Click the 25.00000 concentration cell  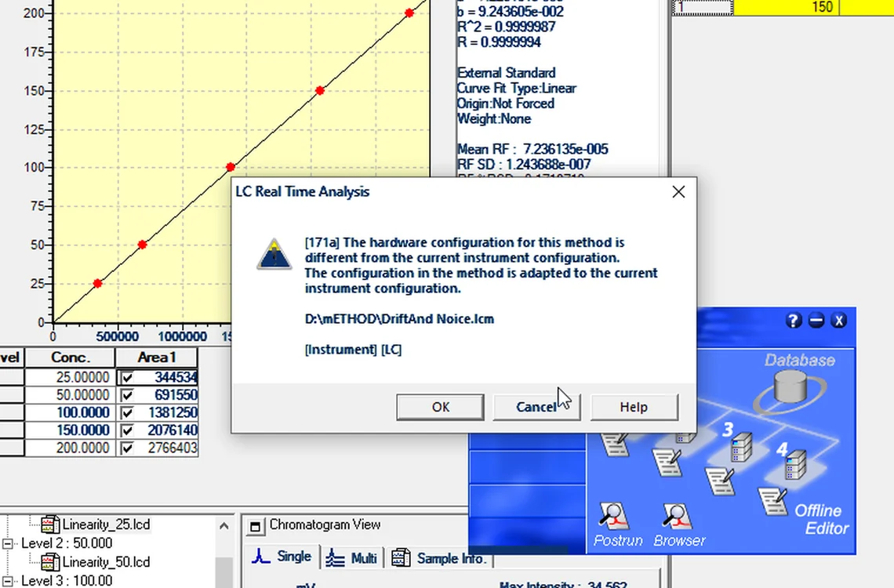coord(70,377)
